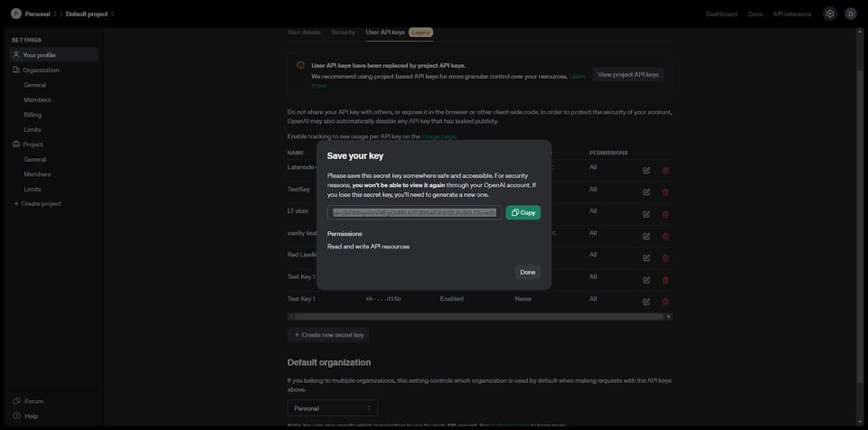868x430 pixels.
Task: Click the sk-...d16p secret key value
Action: [x=383, y=299]
